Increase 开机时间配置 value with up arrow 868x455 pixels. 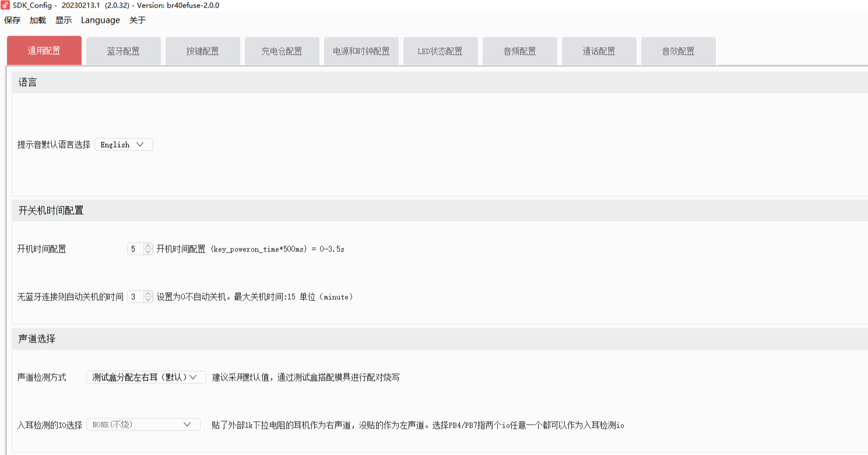point(148,246)
